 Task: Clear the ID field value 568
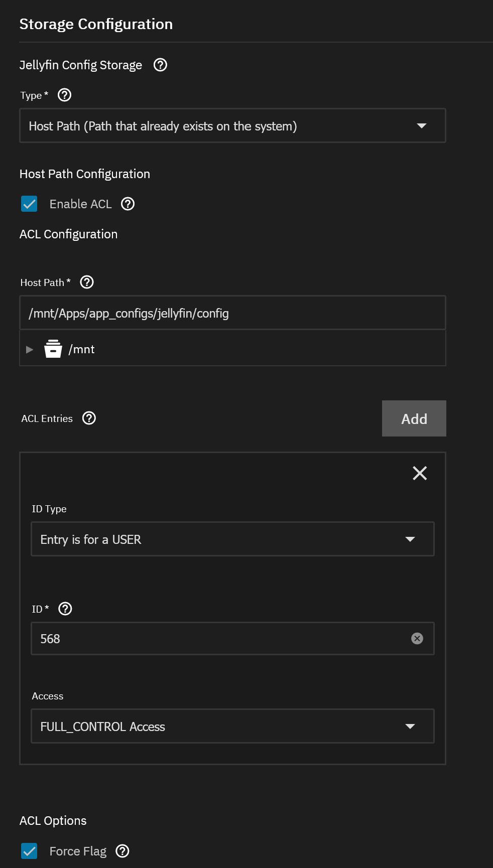tap(417, 638)
